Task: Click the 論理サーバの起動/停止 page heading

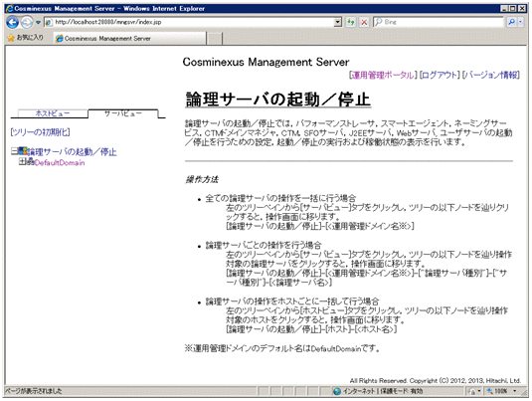Action: [277, 100]
